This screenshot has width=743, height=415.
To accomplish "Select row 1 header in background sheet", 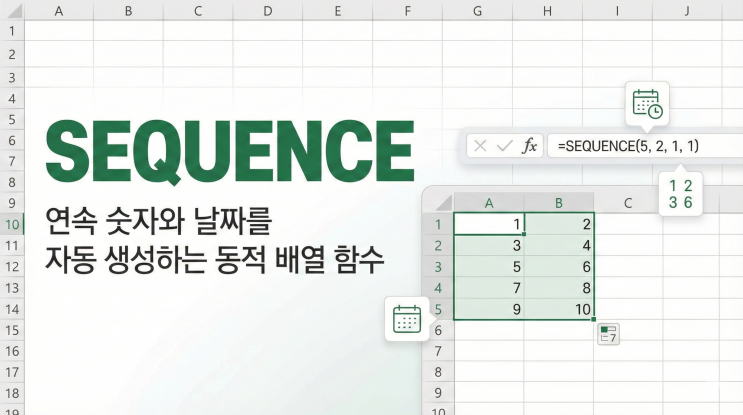I will 12,31.
